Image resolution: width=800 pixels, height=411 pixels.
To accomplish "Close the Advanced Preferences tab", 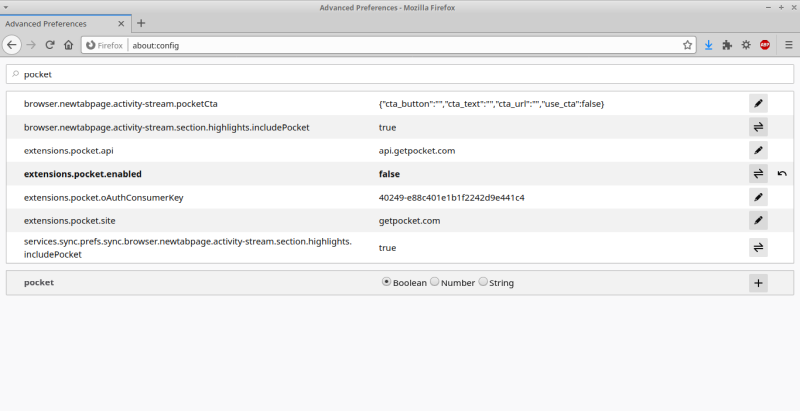I will 121,23.
